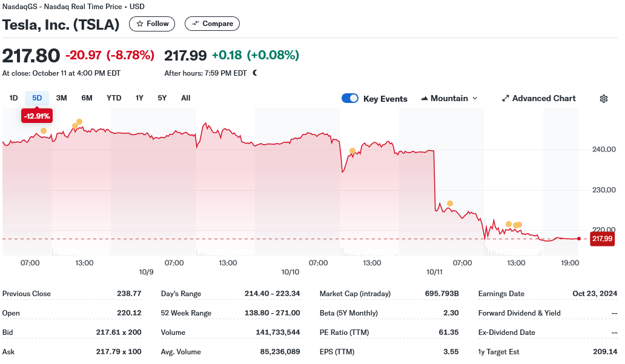This screenshot has width=625, height=364.
Task: Click the 52 Week Range label
Action: 186,313
